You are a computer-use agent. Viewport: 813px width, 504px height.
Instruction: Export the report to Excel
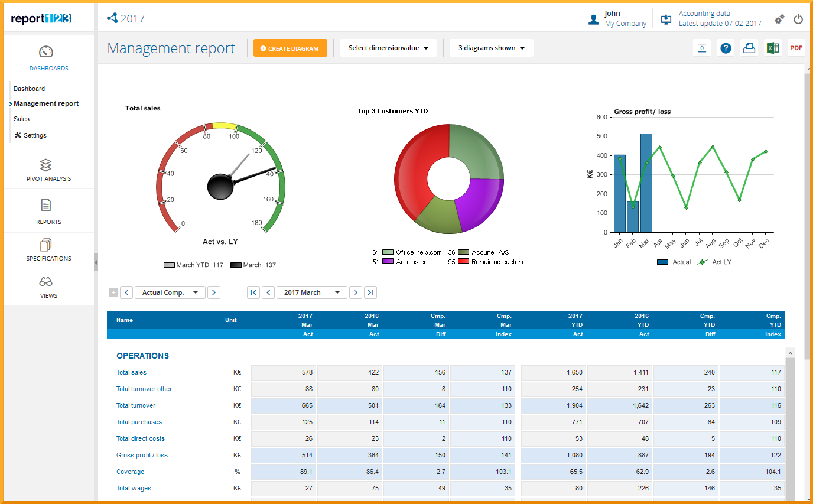[772, 48]
